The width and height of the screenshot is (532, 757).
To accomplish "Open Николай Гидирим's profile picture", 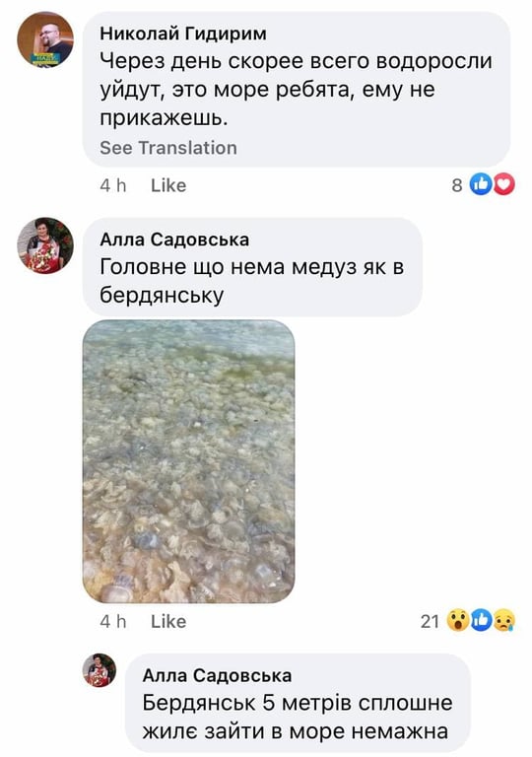I will pos(45,39).
